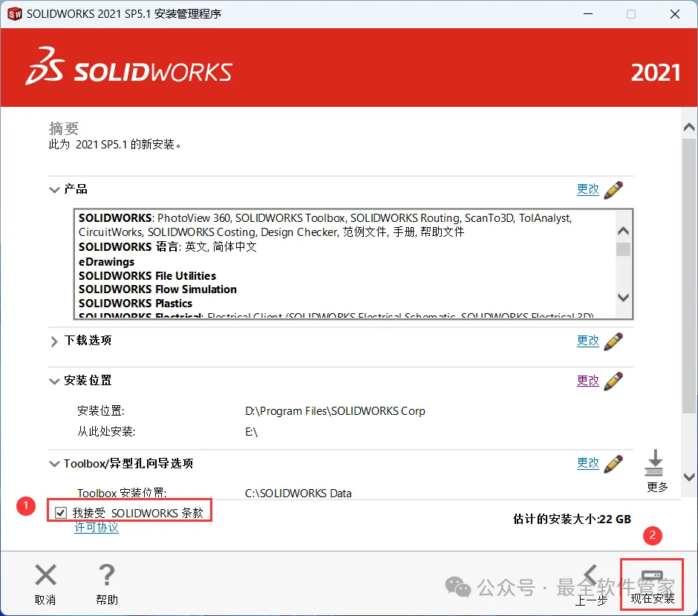Click the pencil icon beside 安装位置
Image resolution: width=698 pixels, height=616 pixels.
click(613, 381)
